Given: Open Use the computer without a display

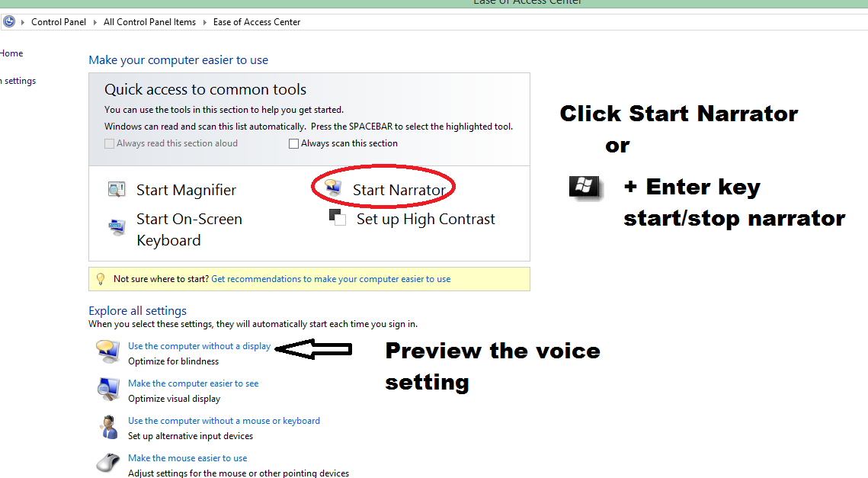Looking at the screenshot, I should tap(199, 346).
